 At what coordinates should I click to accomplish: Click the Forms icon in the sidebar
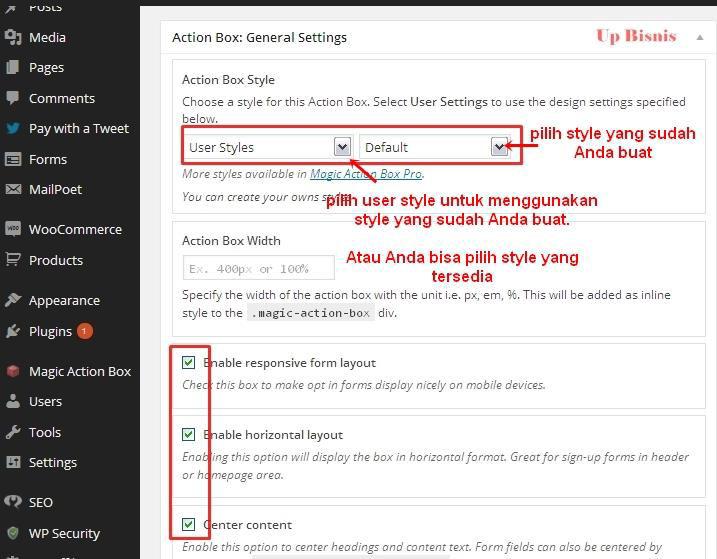coord(13,159)
